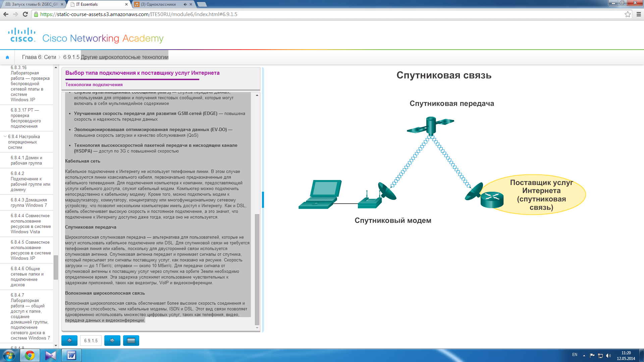
Task: Click the text panel scrollbar thumb
Action: tap(257, 269)
